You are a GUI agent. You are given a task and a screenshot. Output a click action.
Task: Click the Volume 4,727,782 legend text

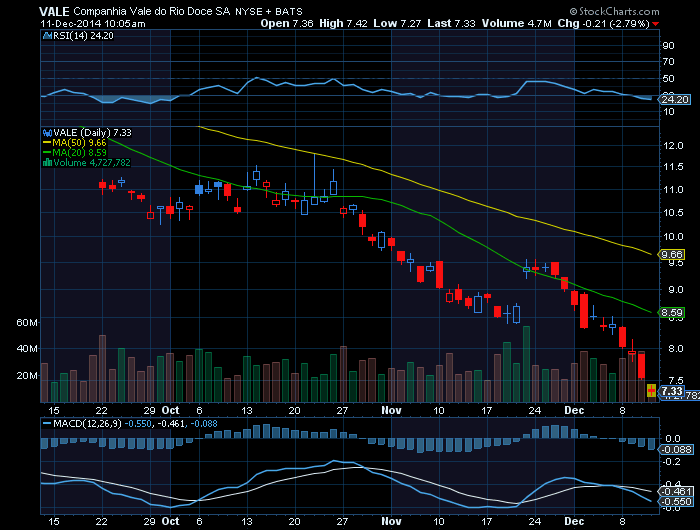(x=92, y=163)
